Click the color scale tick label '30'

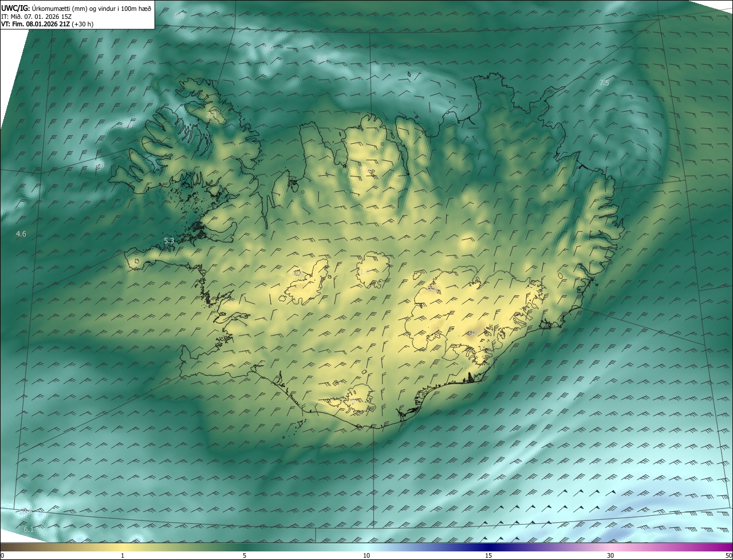[610, 555]
